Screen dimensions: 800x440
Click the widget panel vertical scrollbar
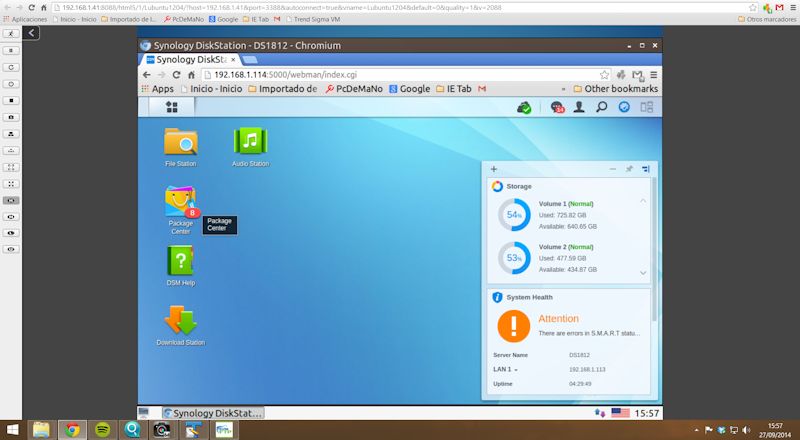(x=654, y=250)
